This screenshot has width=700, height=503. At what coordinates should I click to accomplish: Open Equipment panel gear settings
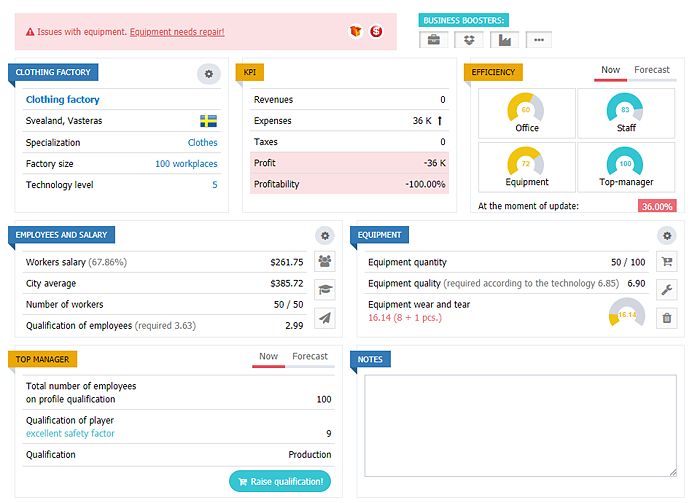pos(667,235)
